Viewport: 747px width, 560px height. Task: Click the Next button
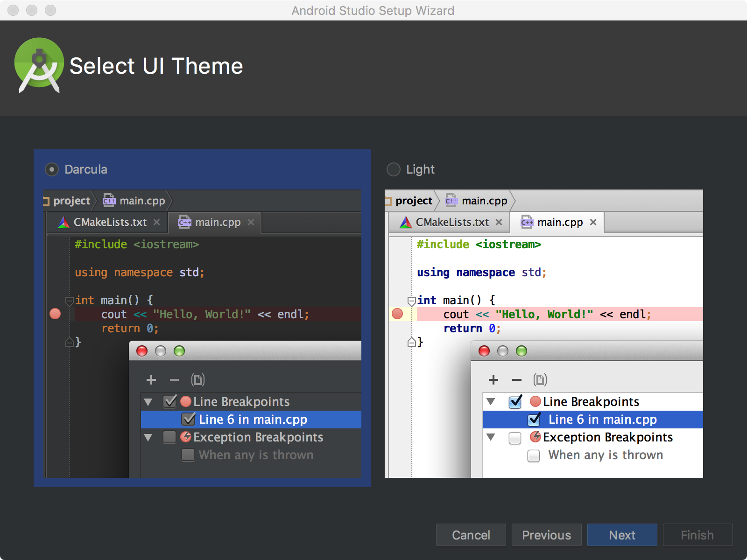[622, 535]
